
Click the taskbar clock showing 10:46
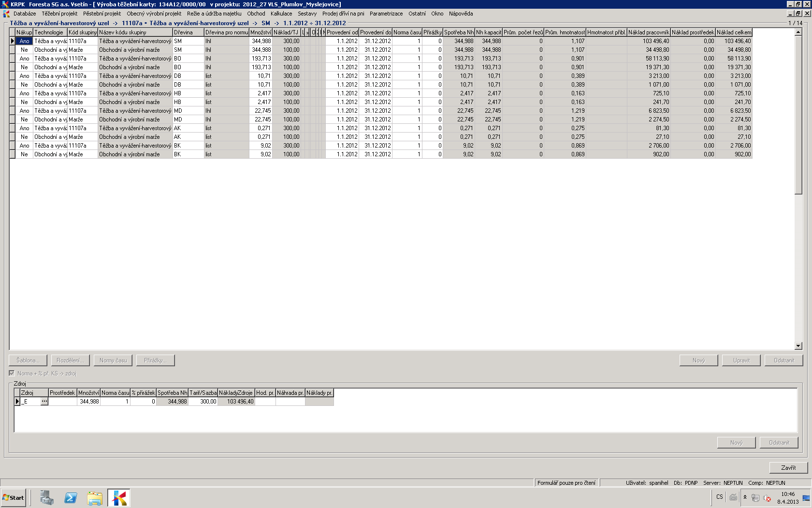pos(788,494)
